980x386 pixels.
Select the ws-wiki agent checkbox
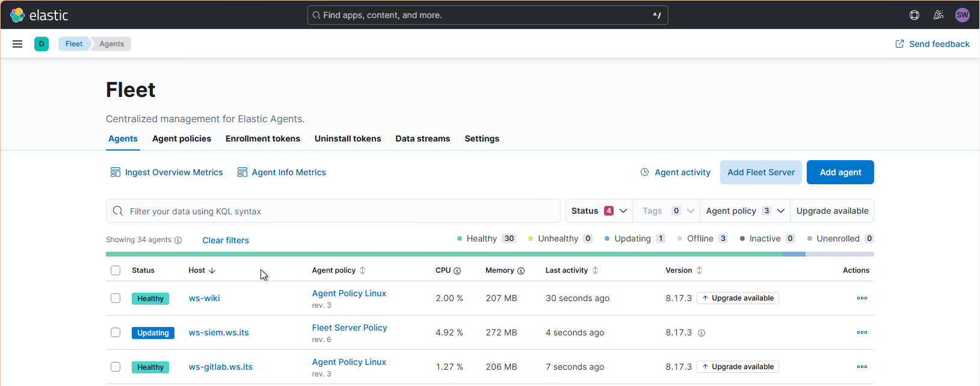coord(116,298)
